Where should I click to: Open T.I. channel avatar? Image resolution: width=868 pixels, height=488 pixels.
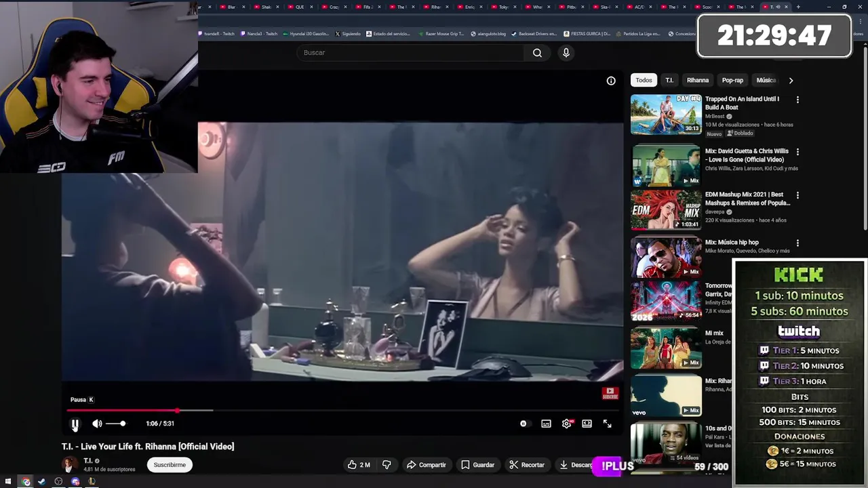(68, 464)
